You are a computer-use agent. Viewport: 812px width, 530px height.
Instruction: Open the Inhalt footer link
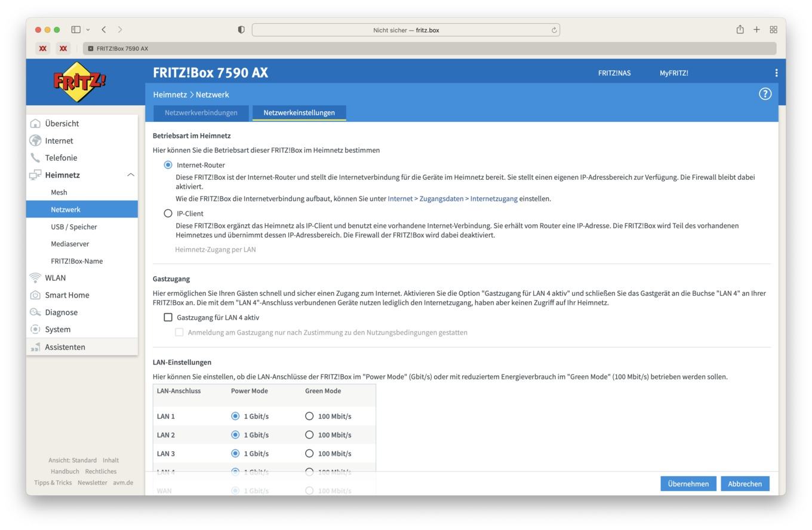coord(110,461)
